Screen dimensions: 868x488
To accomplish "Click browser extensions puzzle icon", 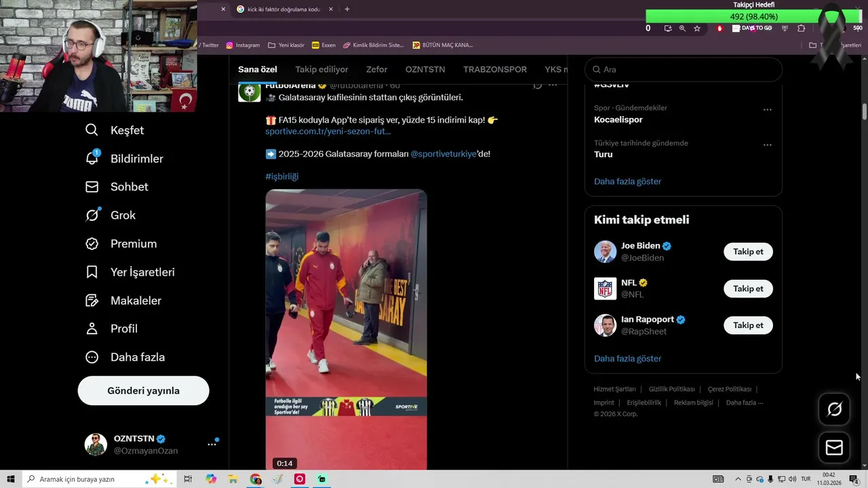I will coord(801,28).
